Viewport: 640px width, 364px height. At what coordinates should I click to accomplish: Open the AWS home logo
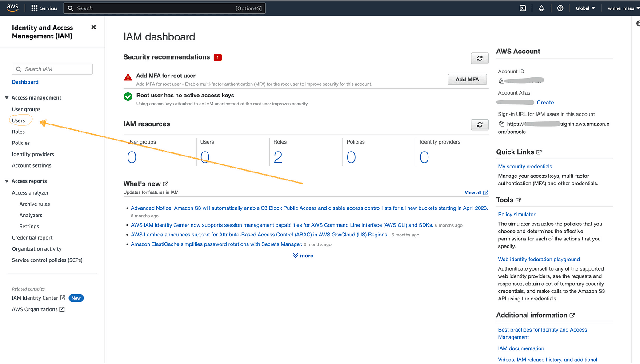point(12,8)
